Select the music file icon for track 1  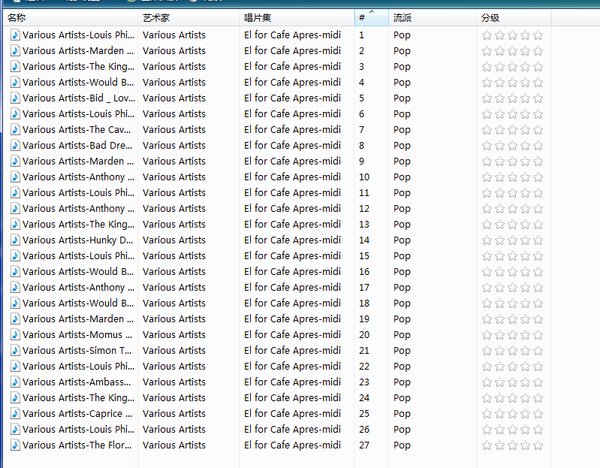[15, 35]
